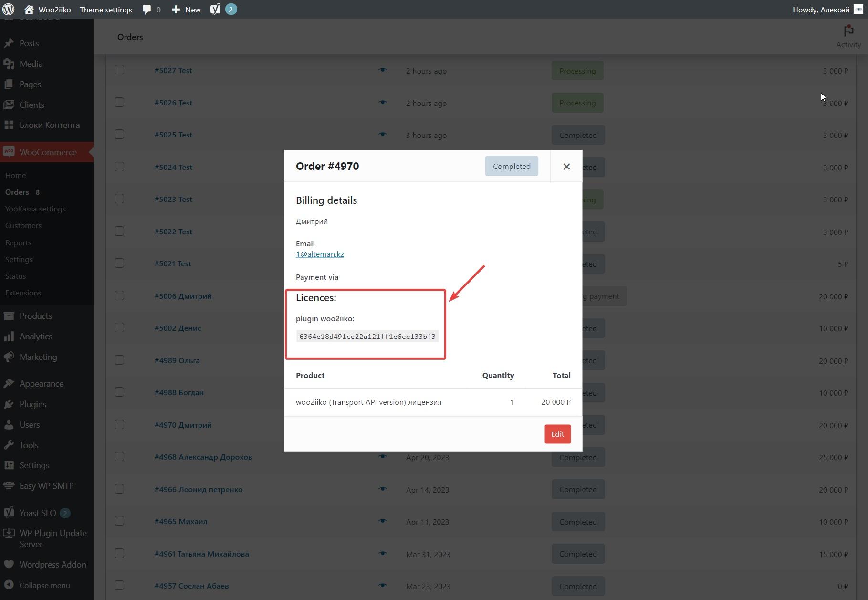Click the Wordpress Addon heart icon
Viewport: 868px width, 600px height.
[9, 565]
